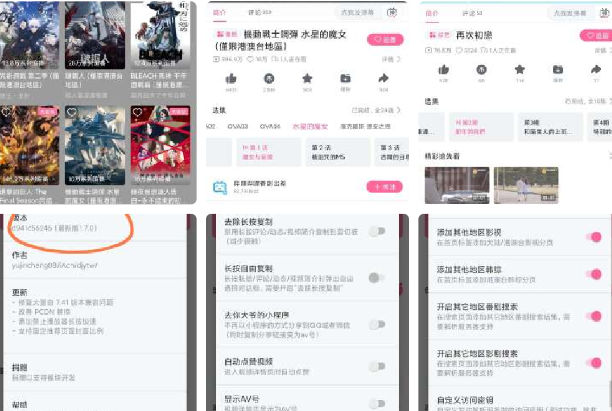Favorite 再次初恋 with the star icon
This screenshot has height=411, width=612.
tap(519, 70)
